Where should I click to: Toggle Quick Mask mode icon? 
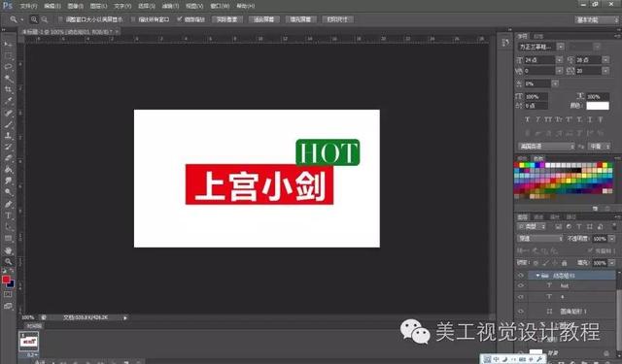[x=8, y=294]
